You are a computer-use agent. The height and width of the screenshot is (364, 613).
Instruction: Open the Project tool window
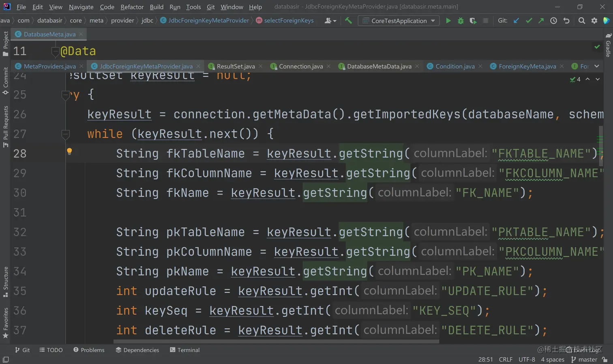point(6,44)
